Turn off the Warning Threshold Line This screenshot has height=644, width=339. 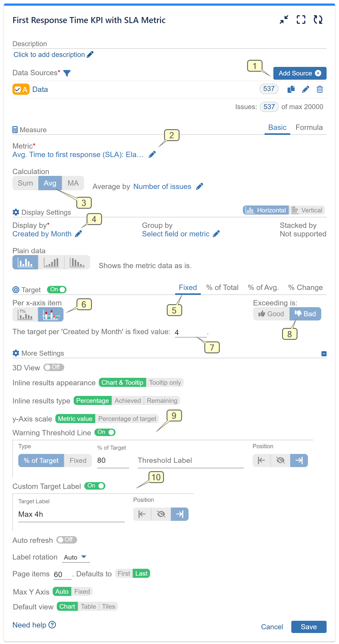(105, 432)
